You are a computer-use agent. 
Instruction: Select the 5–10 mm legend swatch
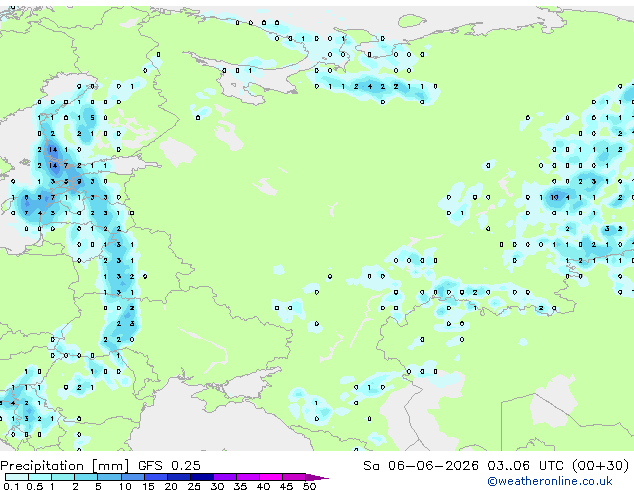click(109, 477)
